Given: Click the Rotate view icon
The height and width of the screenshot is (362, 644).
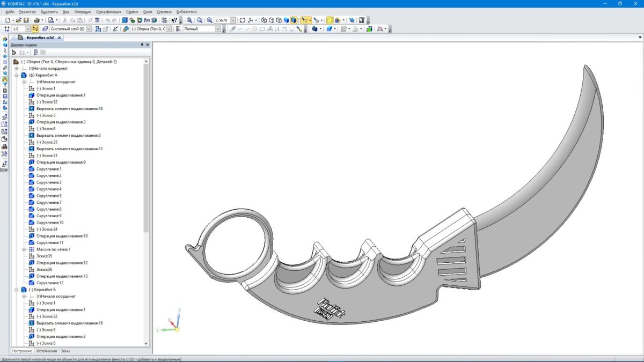Looking at the screenshot, I should [243, 20].
